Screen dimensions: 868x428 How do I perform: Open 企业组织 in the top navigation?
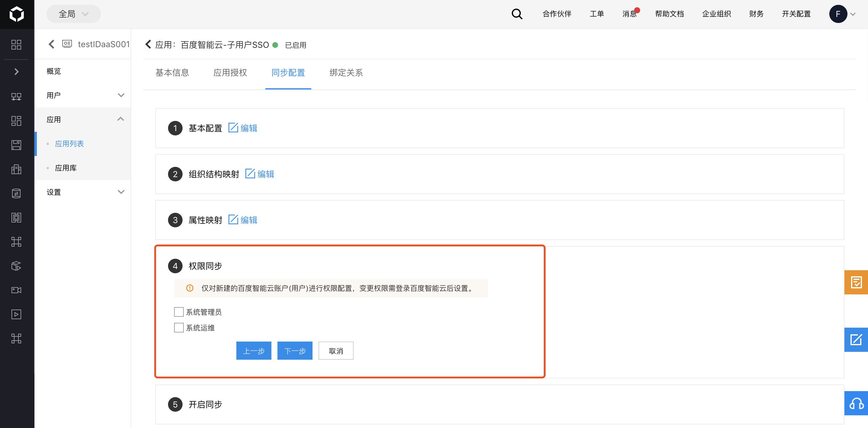tap(716, 14)
